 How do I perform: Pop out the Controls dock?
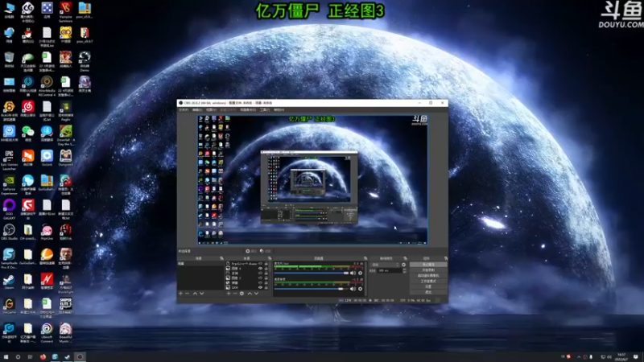446,258
